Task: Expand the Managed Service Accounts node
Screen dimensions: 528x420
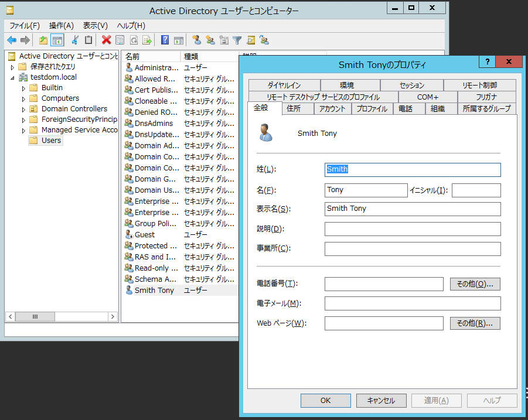Action: [x=23, y=131]
